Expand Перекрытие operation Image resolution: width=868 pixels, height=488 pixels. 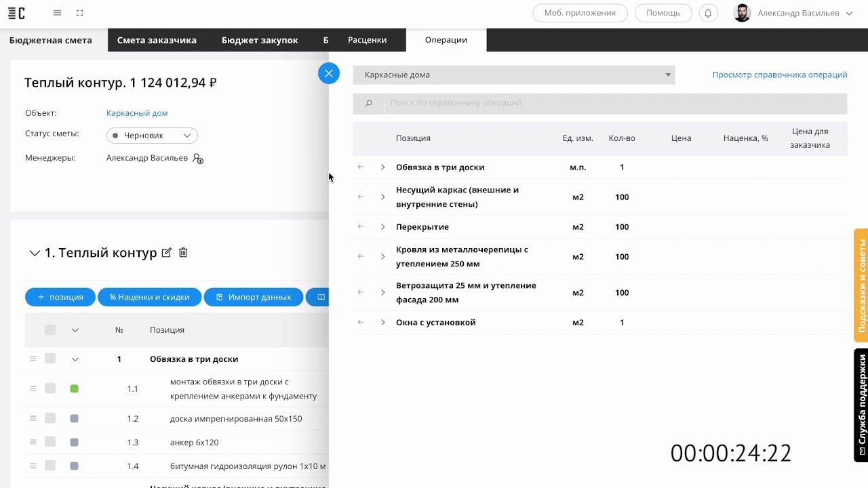382,227
